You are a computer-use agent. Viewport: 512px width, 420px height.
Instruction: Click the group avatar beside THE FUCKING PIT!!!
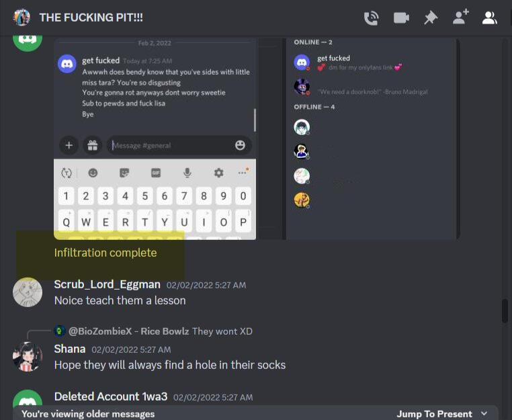click(22, 17)
